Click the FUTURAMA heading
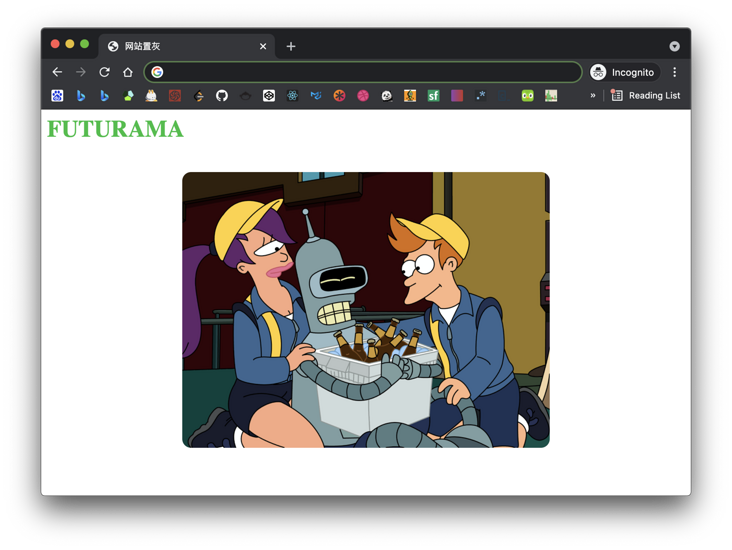 pos(115,129)
